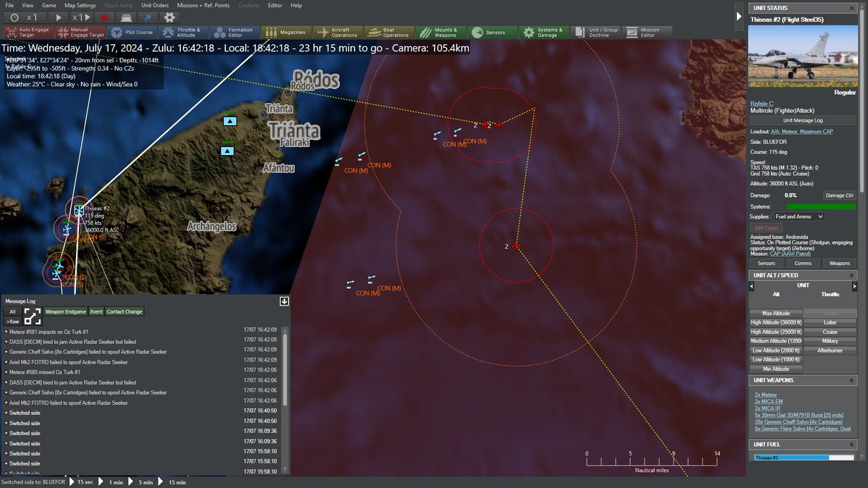Select Low Altitude (2000 ft)
Viewport: 868px width, 488px height.
coord(776,350)
